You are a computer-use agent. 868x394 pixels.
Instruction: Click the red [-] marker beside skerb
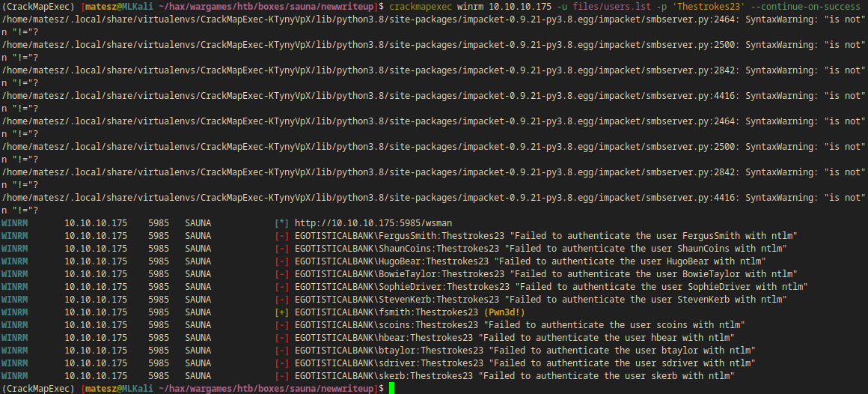[282, 376]
